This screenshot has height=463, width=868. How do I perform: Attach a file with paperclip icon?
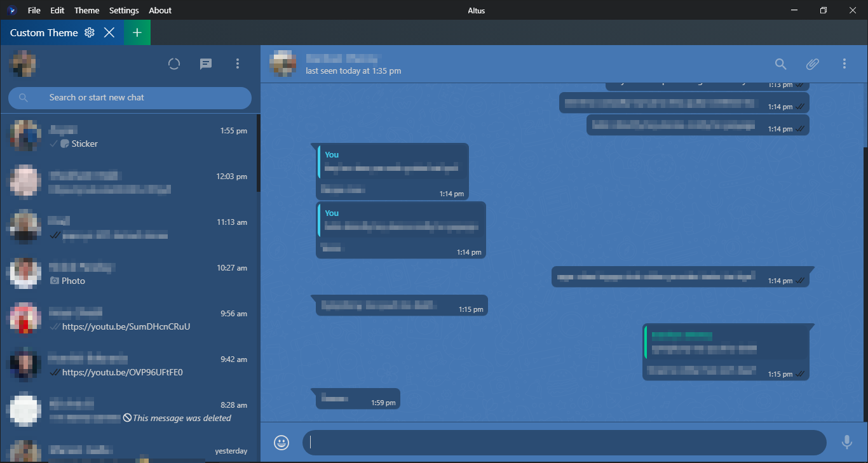point(813,64)
